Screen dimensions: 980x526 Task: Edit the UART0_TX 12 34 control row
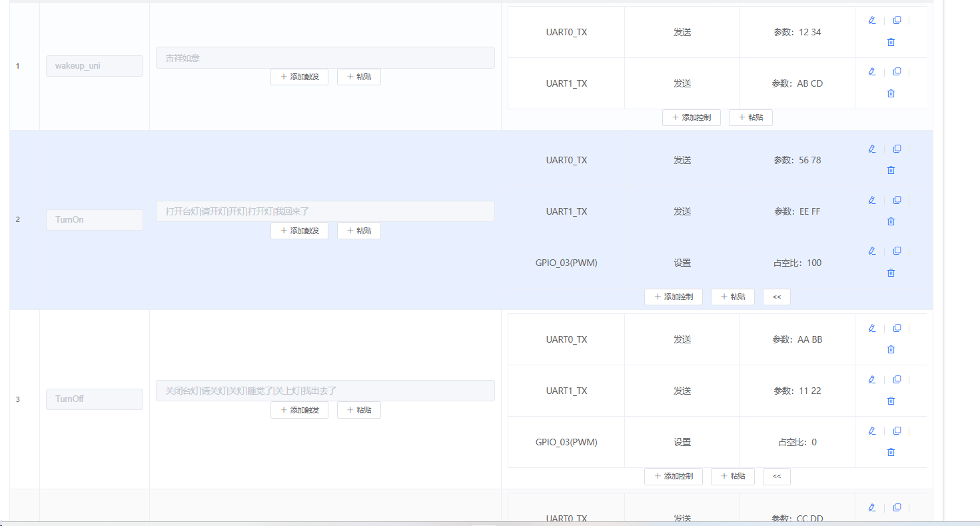point(872,21)
